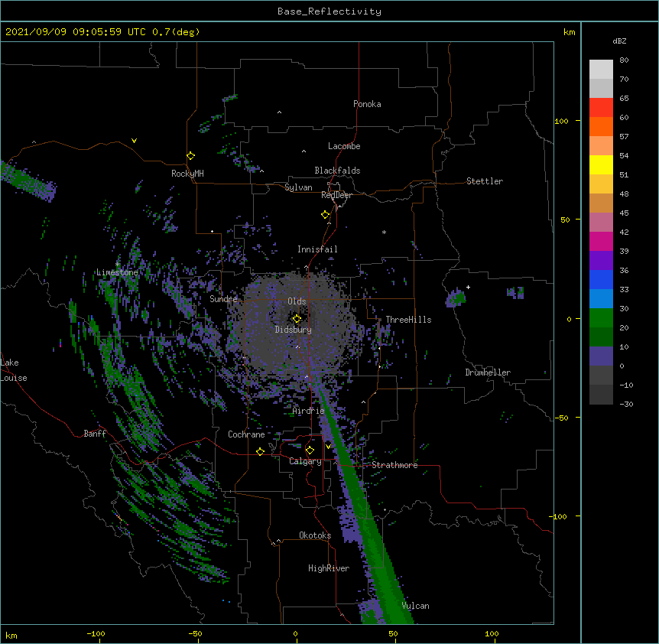Click the yellow diamond marker below Cochrane
659x644 pixels.
[x=260, y=451]
